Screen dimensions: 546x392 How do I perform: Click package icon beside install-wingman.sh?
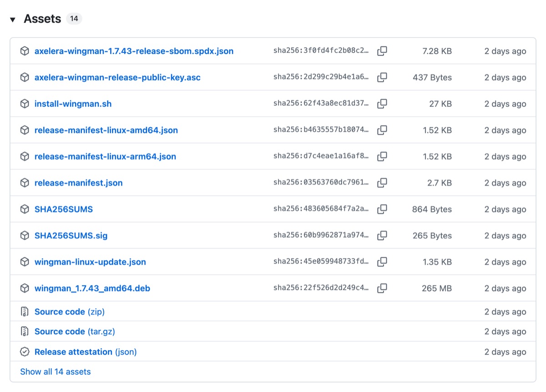pos(25,104)
